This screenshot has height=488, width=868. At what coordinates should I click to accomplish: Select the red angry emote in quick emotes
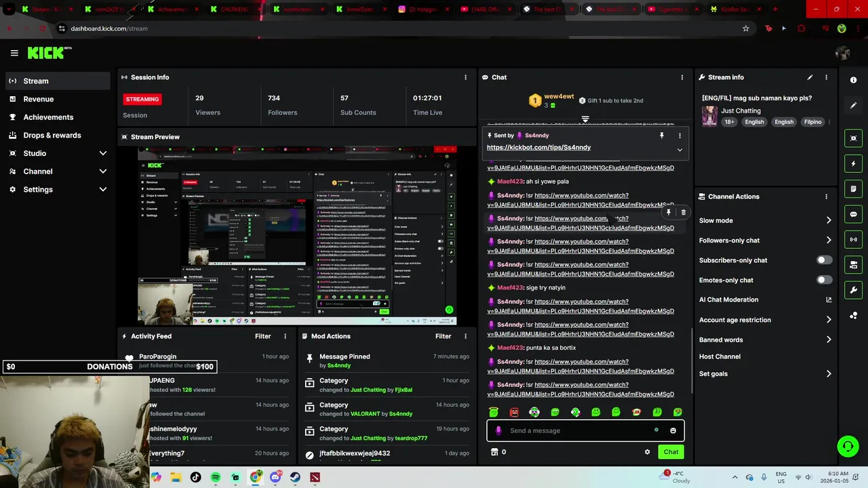click(514, 412)
